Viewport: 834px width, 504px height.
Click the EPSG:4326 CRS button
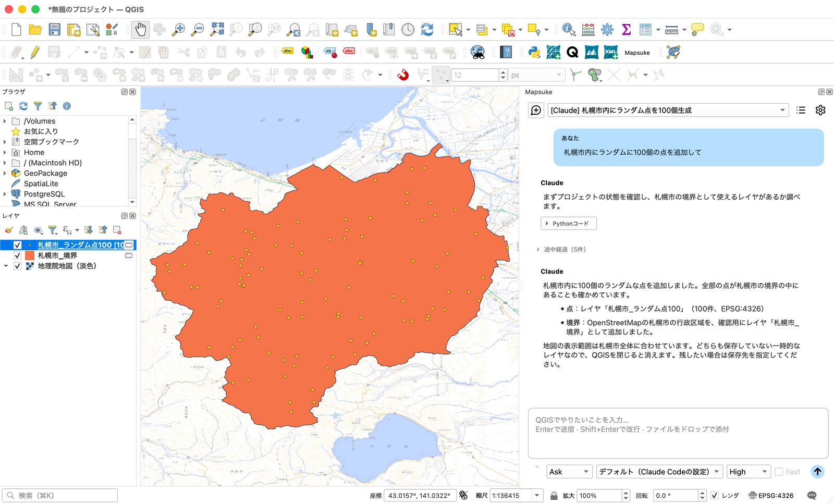point(771,496)
